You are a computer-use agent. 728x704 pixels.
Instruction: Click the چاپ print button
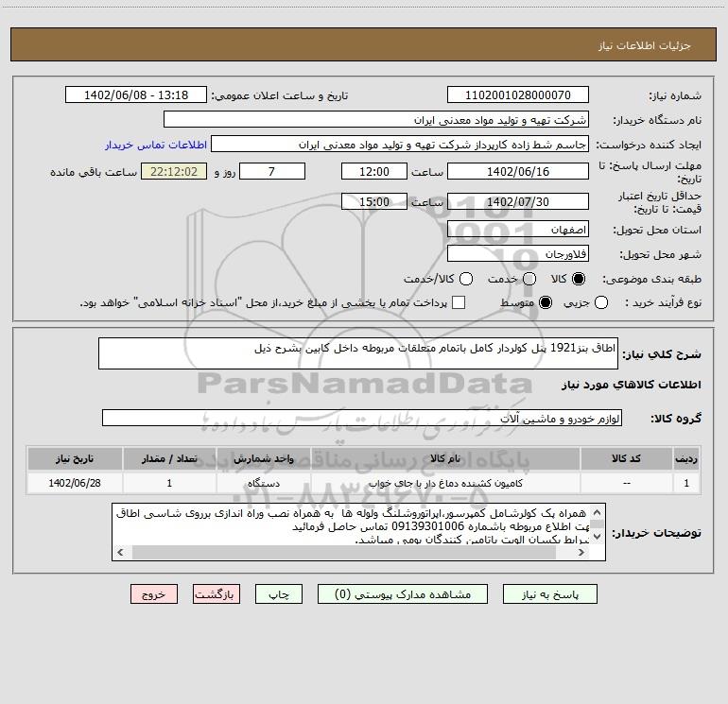(x=279, y=594)
